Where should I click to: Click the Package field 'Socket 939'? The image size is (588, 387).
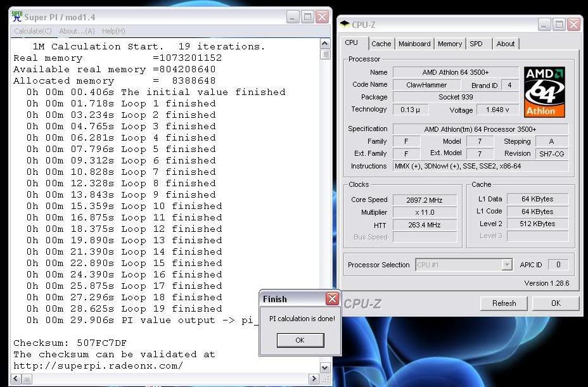(455, 97)
